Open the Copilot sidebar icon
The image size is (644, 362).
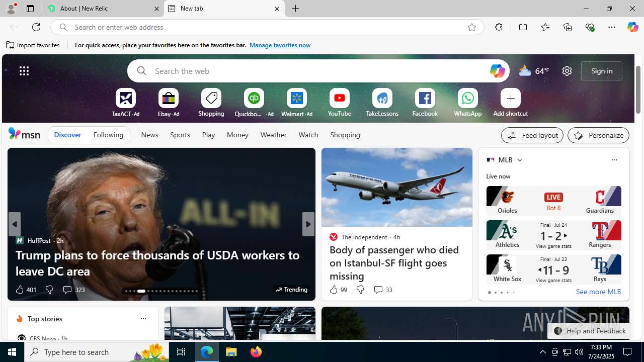(632, 27)
